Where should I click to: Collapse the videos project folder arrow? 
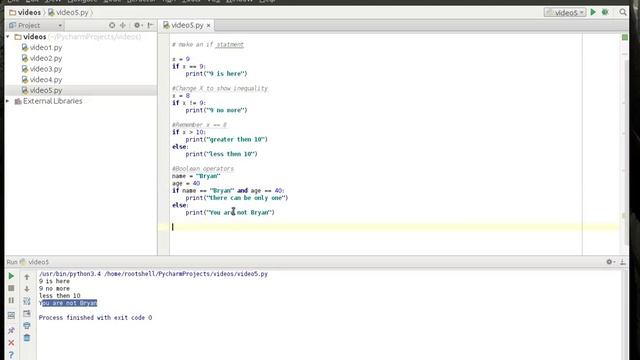(8, 37)
